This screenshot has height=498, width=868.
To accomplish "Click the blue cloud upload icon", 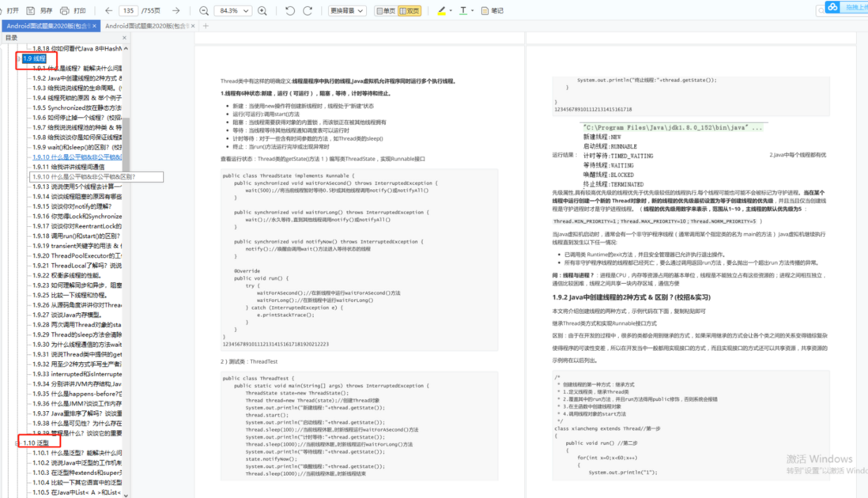I will click(832, 7).
